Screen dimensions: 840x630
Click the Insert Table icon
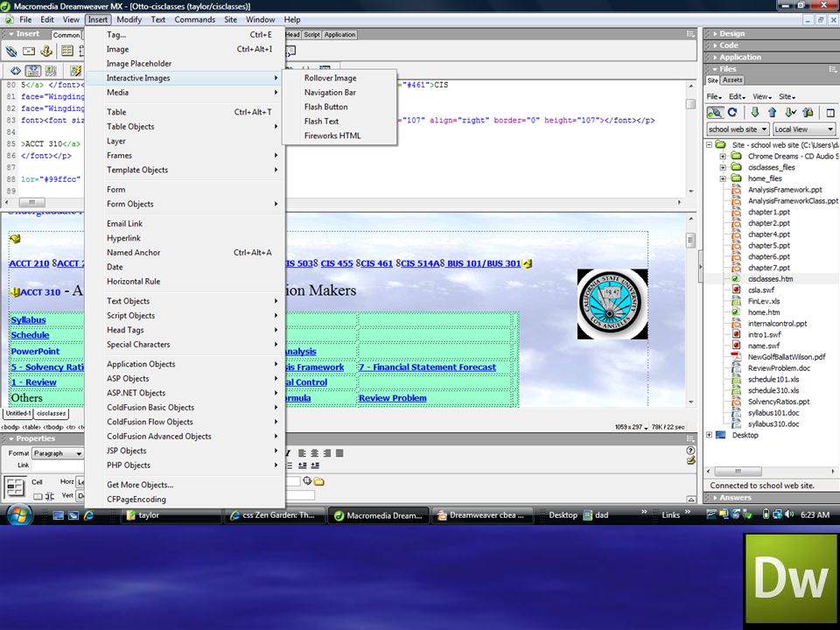point(67,52)
